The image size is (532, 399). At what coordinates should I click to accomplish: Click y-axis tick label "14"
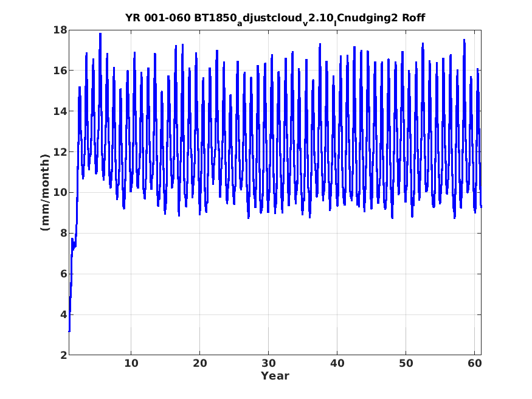click(x=60, y=111)
